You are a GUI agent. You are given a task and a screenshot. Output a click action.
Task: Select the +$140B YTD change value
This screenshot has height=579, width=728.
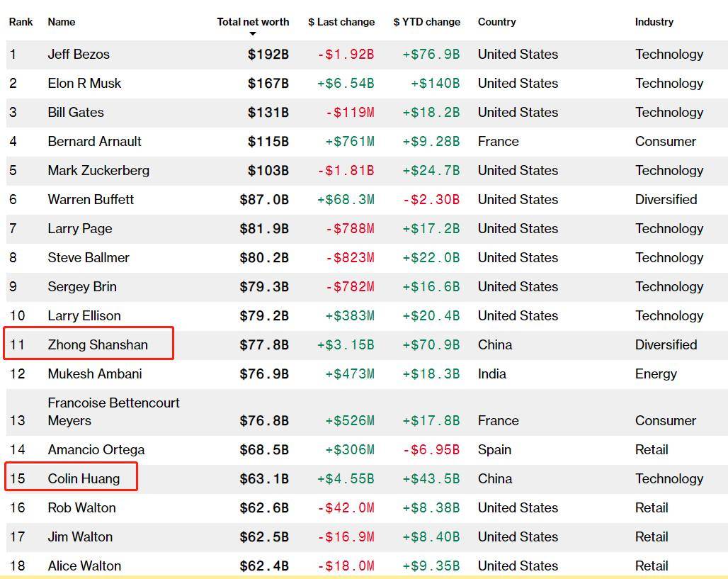(435, 83)
